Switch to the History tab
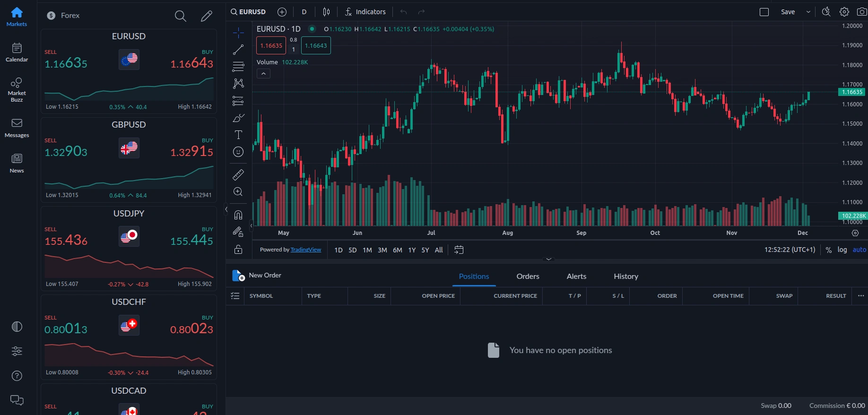Viewport: 868px width, 415px height. (x=625, y=277)
